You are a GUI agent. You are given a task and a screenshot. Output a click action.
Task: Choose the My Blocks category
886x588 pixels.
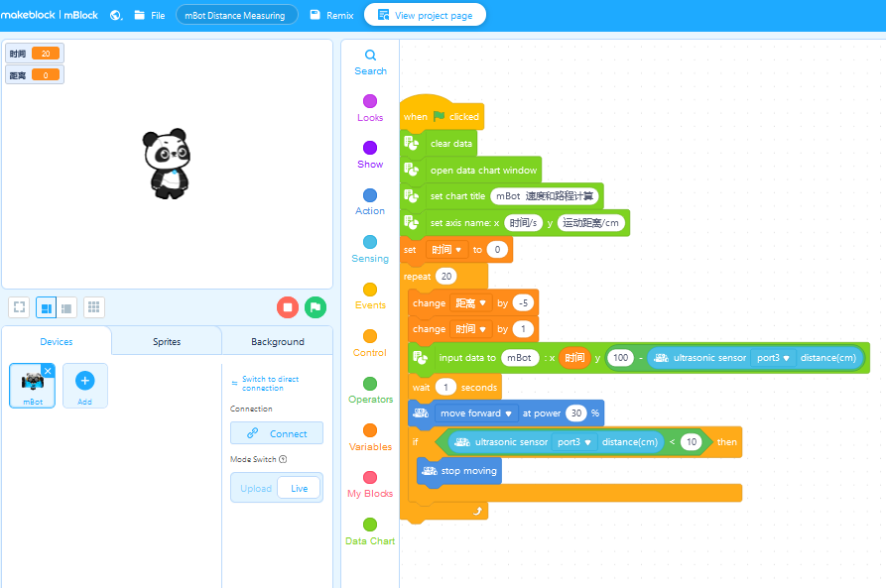click(370, 485)
